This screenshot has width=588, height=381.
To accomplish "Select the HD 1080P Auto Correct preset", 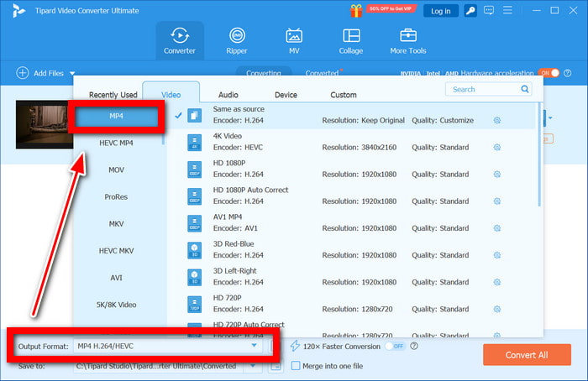I will [351, 196].
